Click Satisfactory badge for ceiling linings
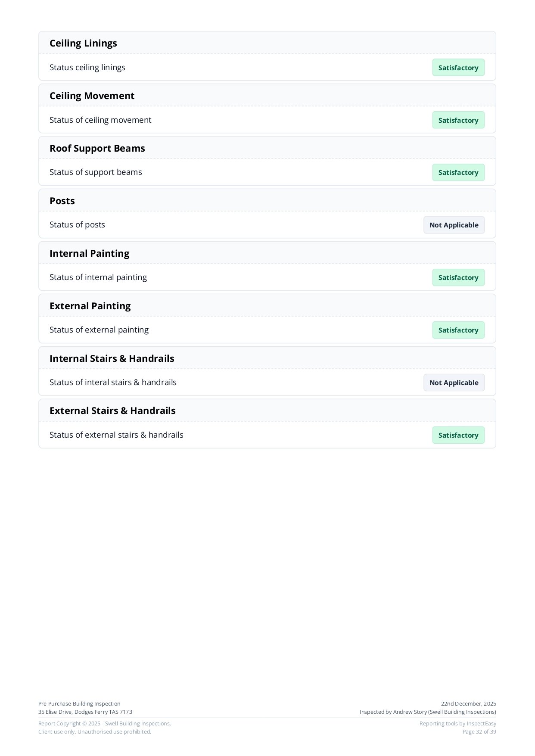 (x=458, y=68)
